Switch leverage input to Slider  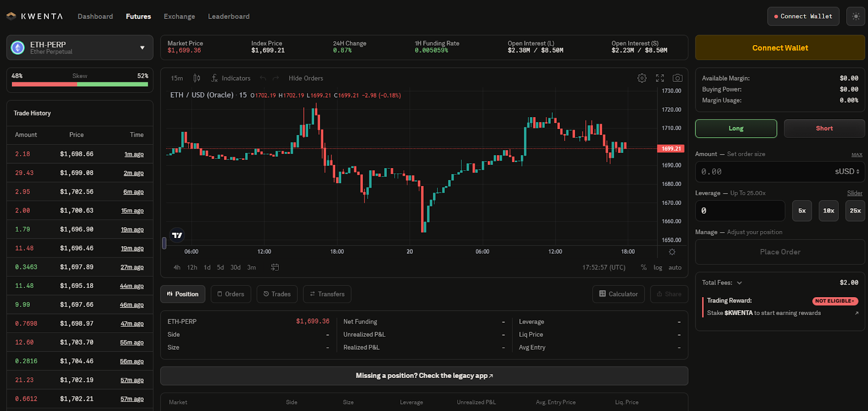pos(855,193)
